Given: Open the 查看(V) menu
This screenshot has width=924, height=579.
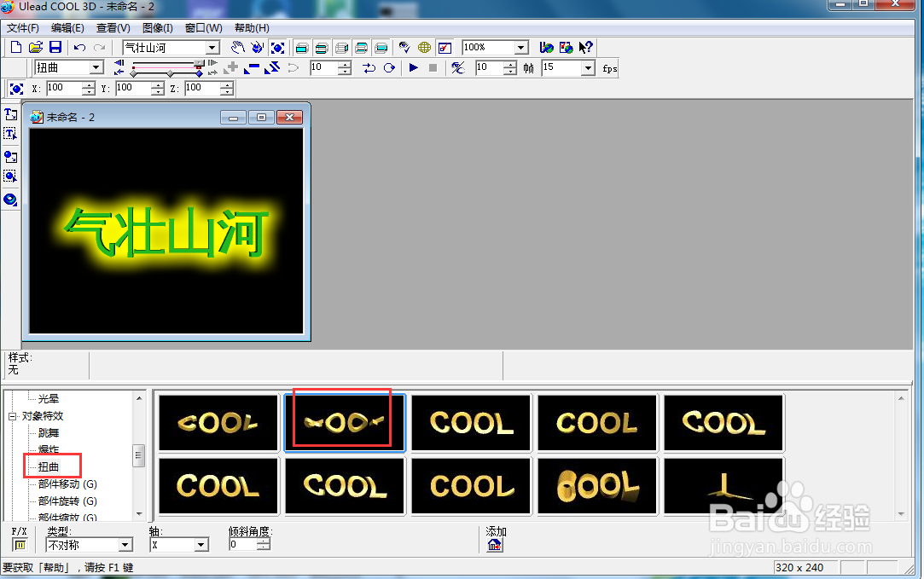Looking at the screenshot, I should tap(113, 27).
